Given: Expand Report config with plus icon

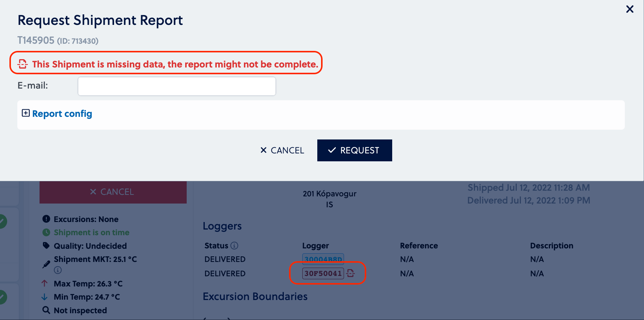Looking at the screenshot, I should 26,113.
